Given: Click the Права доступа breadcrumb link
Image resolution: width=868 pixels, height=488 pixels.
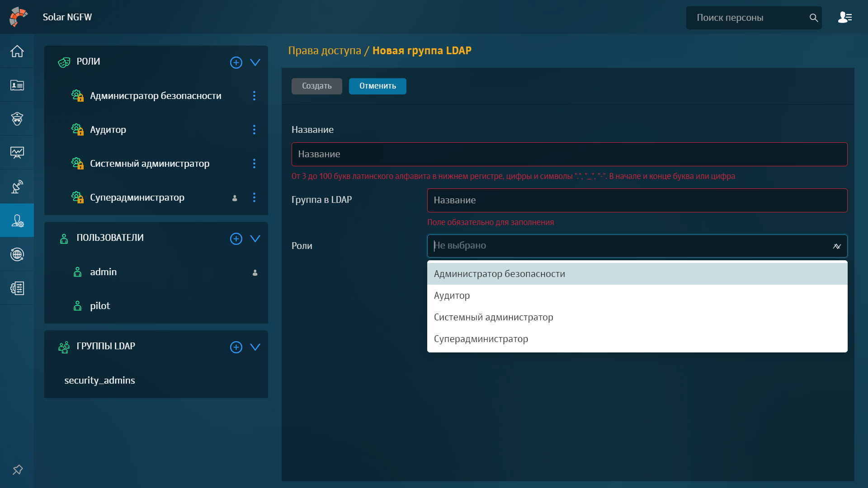Looking at the screenshot, I should tap(325, 51).
